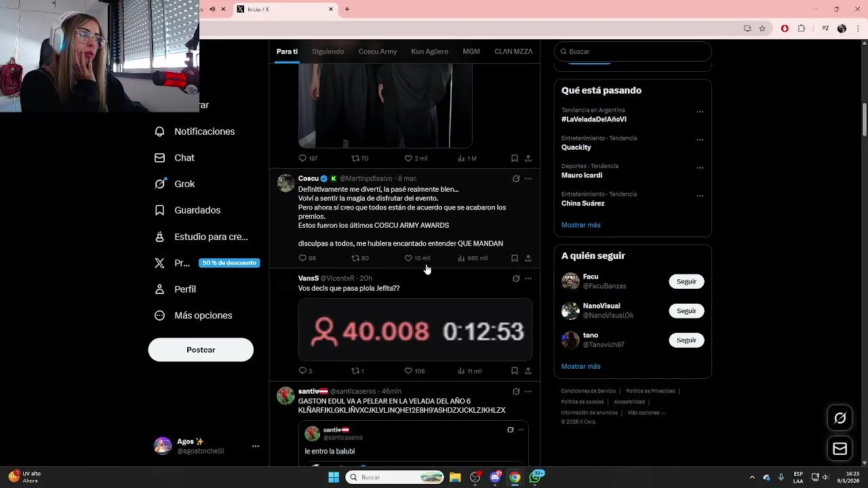Image resolution: width=868 pixels, height=488 pixels.
Task: Click Mostrar más under trends
Action: (x=580, y=225)
